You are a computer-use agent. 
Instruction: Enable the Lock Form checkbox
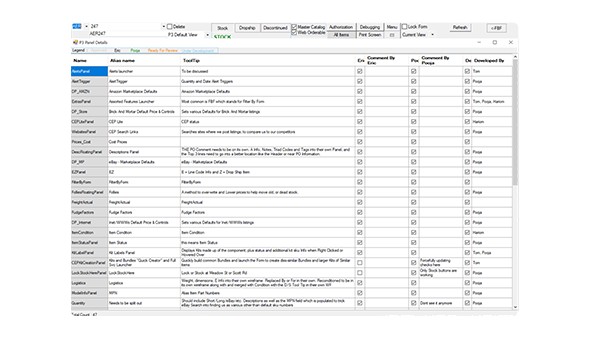point(404,27)
